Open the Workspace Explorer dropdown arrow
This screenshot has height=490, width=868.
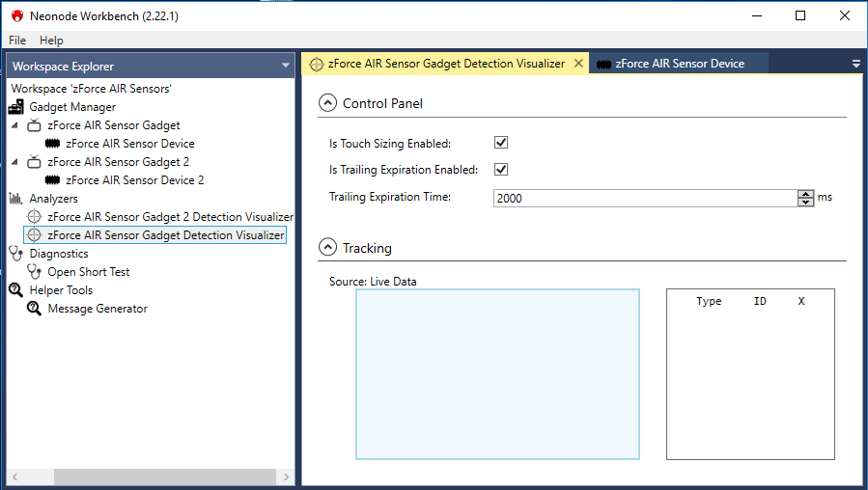[x=285, y=67]
